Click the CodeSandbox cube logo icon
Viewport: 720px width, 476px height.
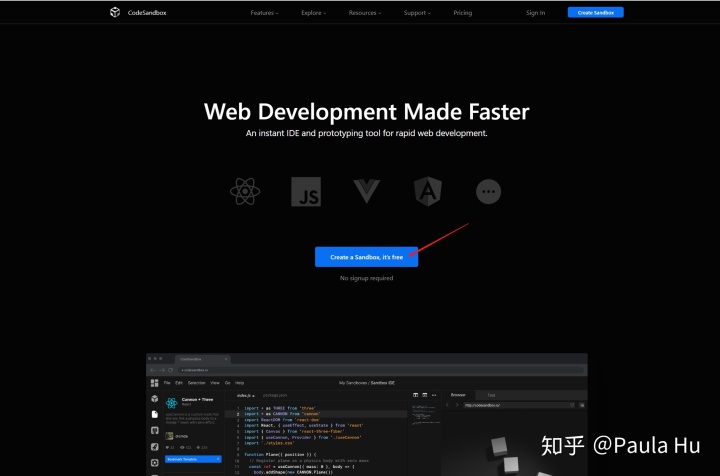coord(115,12)
